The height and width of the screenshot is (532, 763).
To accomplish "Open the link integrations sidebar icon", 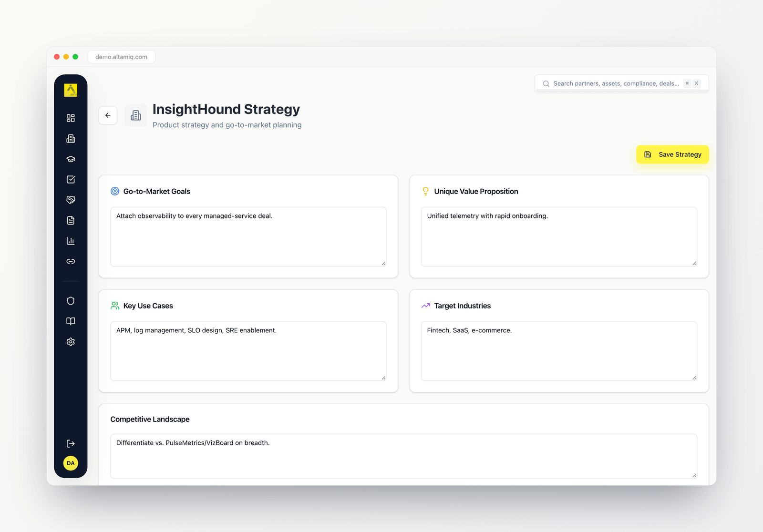I will 71,261.
